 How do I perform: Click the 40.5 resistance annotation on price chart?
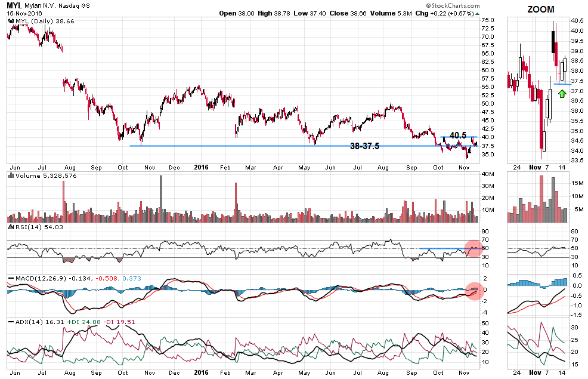(x=458, y=135)
